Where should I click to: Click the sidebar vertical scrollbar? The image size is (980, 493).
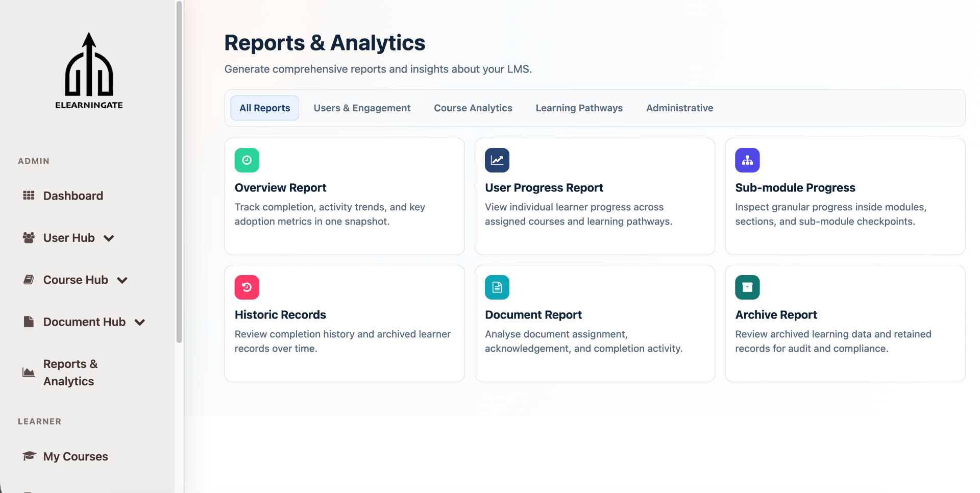coord(179,172)
